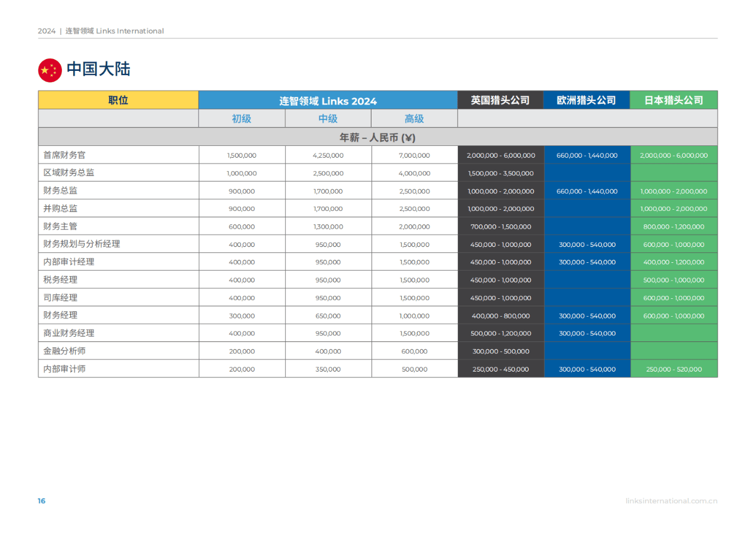756x534 pixels.
Task: Select the 财务总监 position label
Action: (60, 191)
